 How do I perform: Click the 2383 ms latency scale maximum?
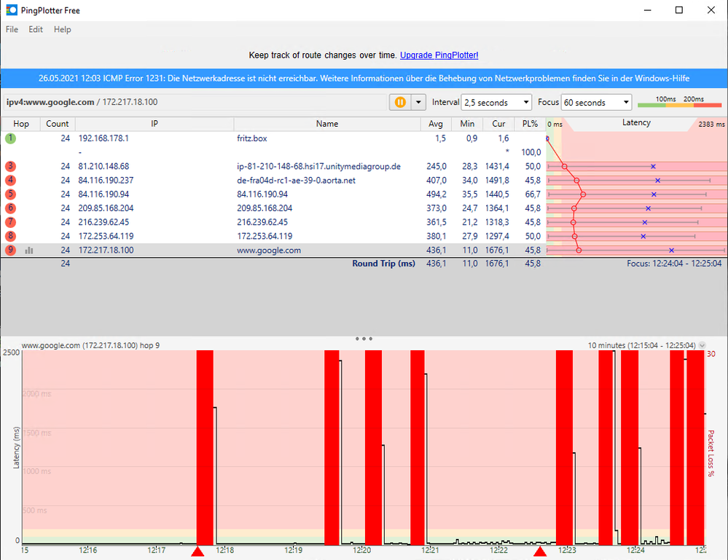[711, 125]
